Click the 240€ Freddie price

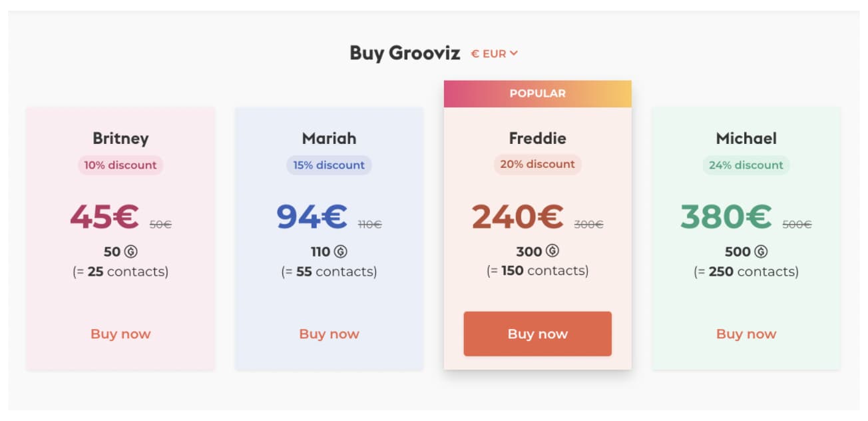[x=517, y=216]
